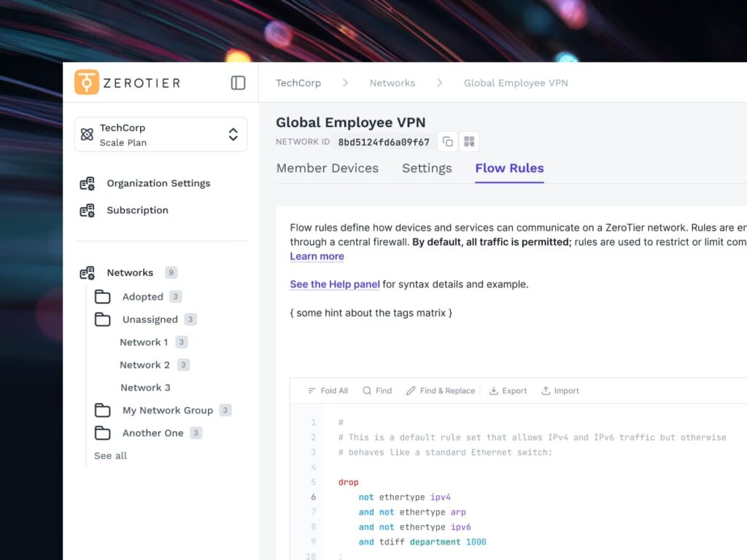Click the TechCorp atom icon
Image resolution: width=747 pixels, height=560 pixels.
(x=87, y=134)
